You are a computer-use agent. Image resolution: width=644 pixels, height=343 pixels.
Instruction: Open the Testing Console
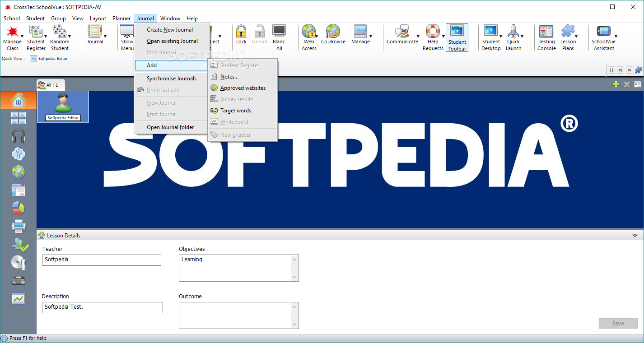tap(546, 37)
